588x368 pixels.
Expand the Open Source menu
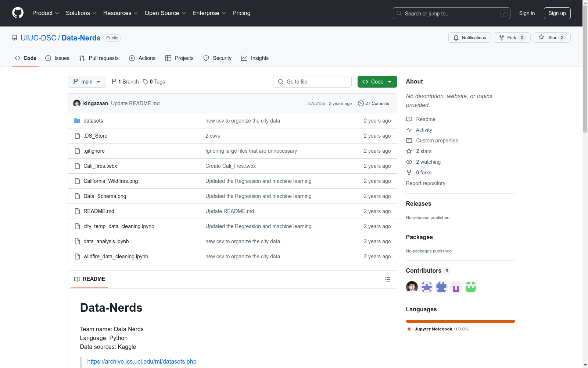(x=165, y=13)
